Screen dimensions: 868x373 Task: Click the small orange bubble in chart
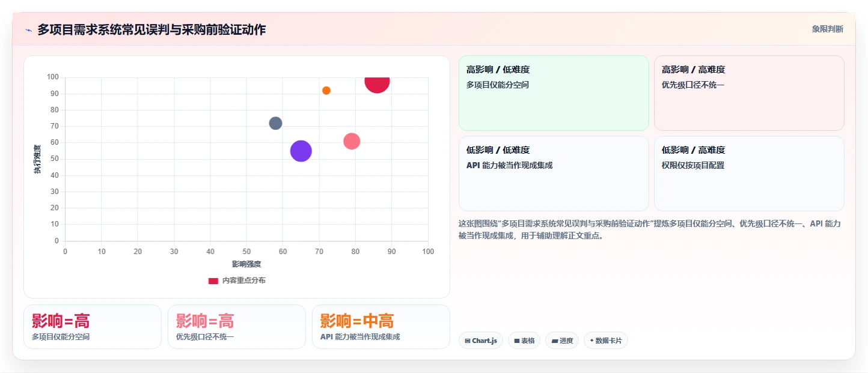326,91
